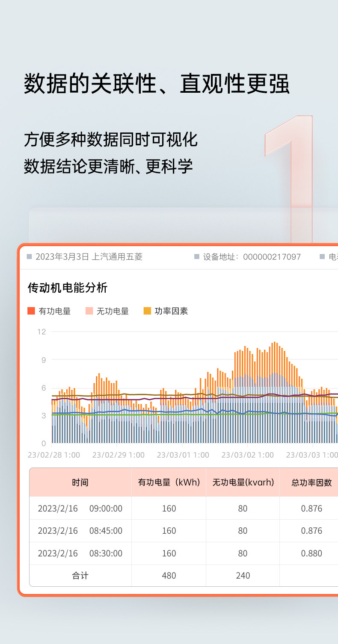This screenshot has width=338, height=644.
Task: Select the 总功率因数 column header
Action: tap(309, 482)
